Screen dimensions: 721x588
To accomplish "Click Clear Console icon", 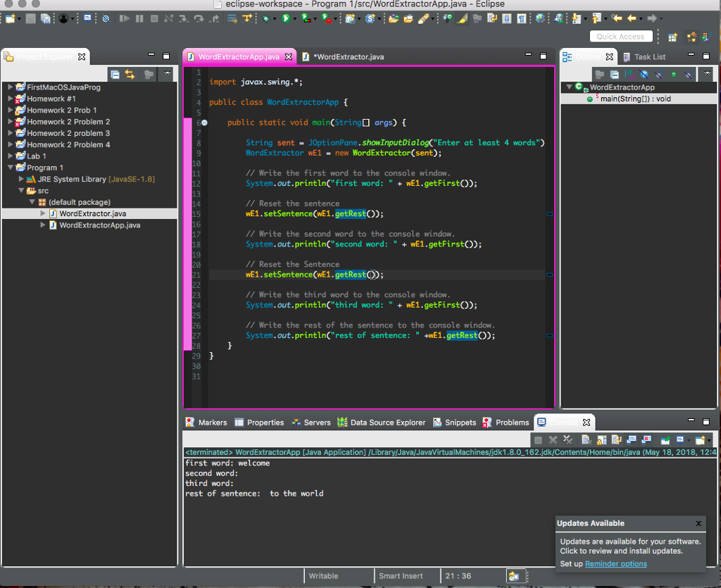I will [586, 440].
